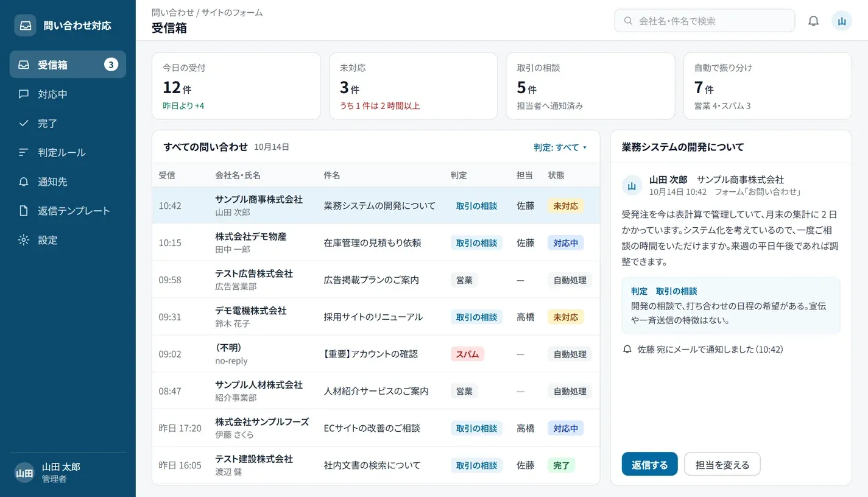Viewport: 868px width, 497px height.
Task: Click the 完了 status badge on テスト建設 row
Action: coord(561,465)
